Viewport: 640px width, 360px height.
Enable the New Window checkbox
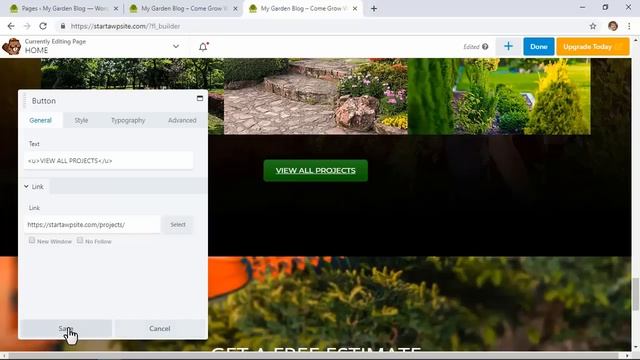click(x=32, y=240)
